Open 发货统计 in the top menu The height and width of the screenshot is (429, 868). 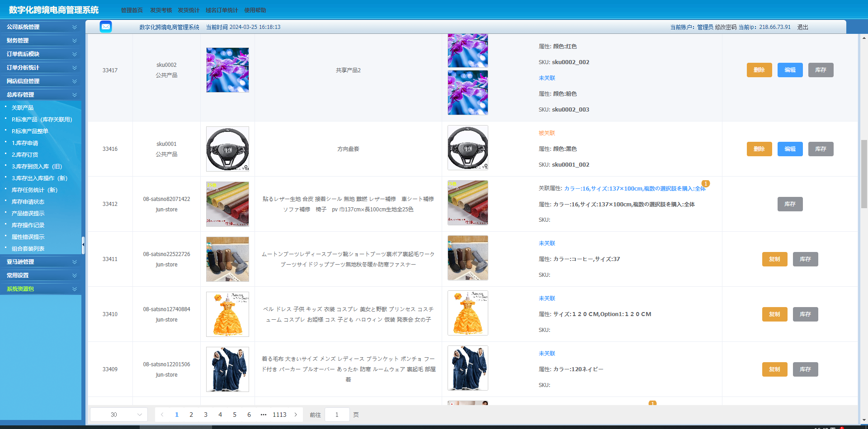(x=189, y=10)
